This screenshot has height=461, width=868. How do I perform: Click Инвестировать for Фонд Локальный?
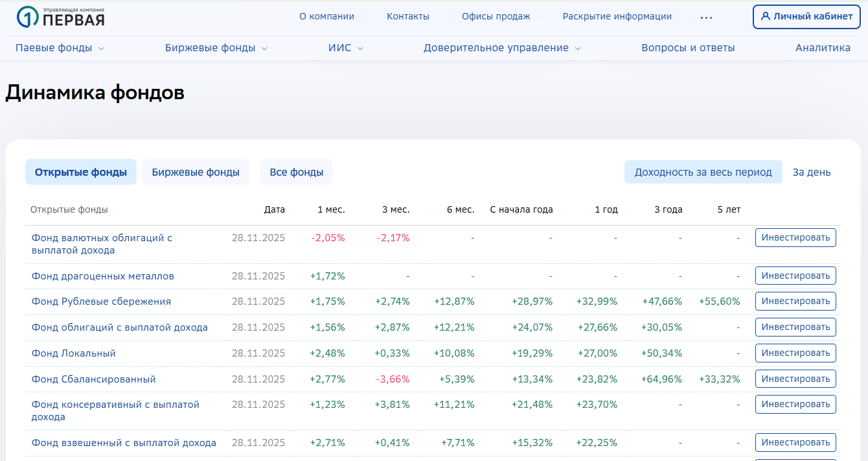[795, 353]
